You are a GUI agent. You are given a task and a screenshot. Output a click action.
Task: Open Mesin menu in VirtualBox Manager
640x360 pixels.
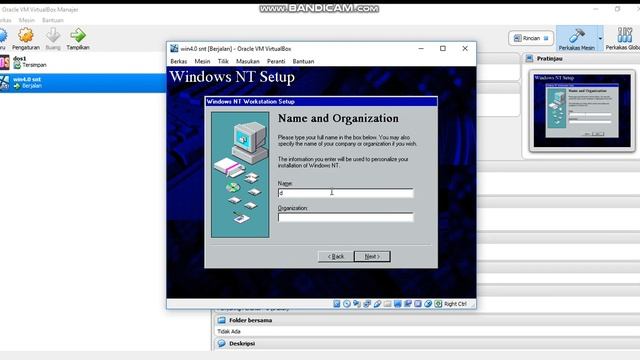click(27, 20)
